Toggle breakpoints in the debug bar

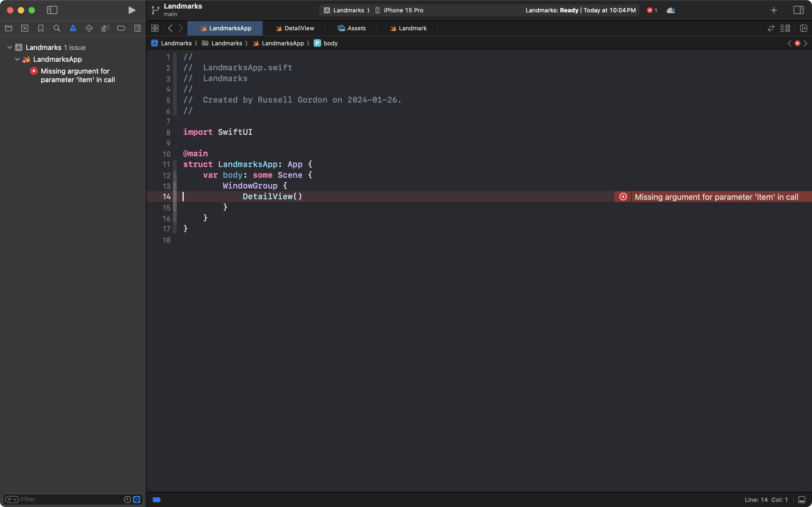(x=157, y=499)
